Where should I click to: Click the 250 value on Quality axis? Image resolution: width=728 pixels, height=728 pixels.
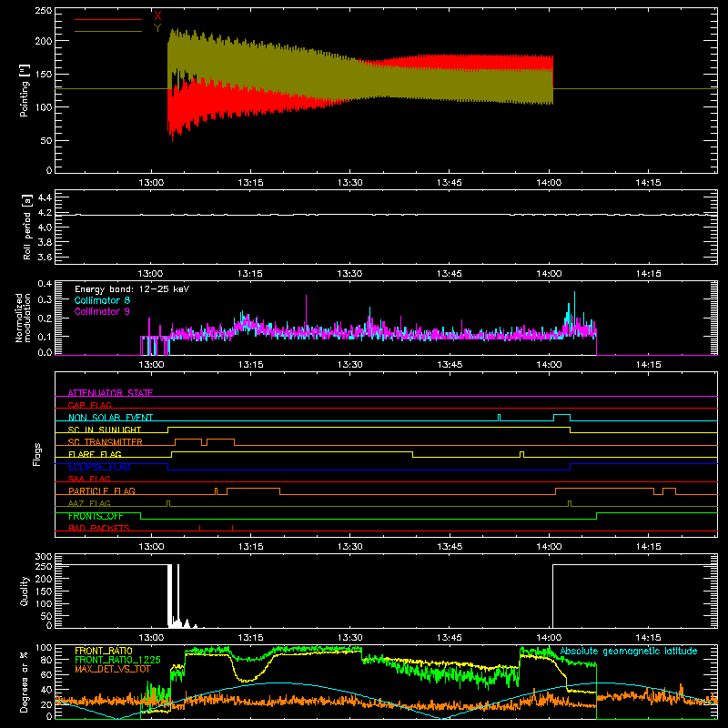(44, 566)
